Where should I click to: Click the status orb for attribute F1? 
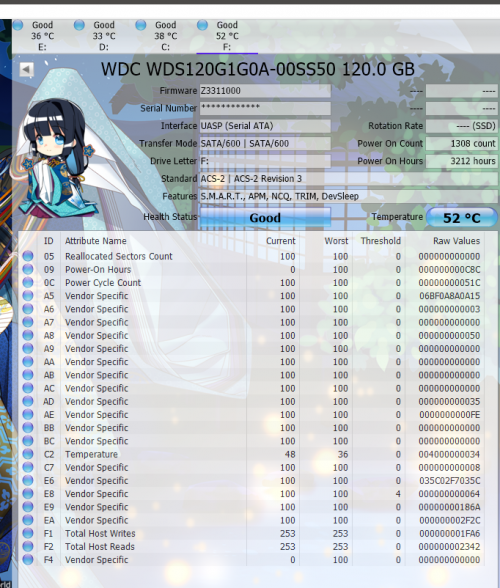click(28, 533)
